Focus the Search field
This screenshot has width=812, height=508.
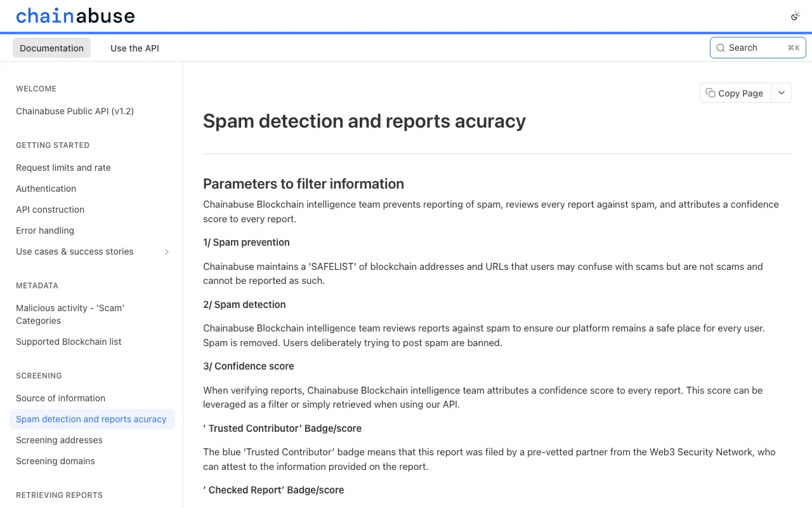click(757, 48)
